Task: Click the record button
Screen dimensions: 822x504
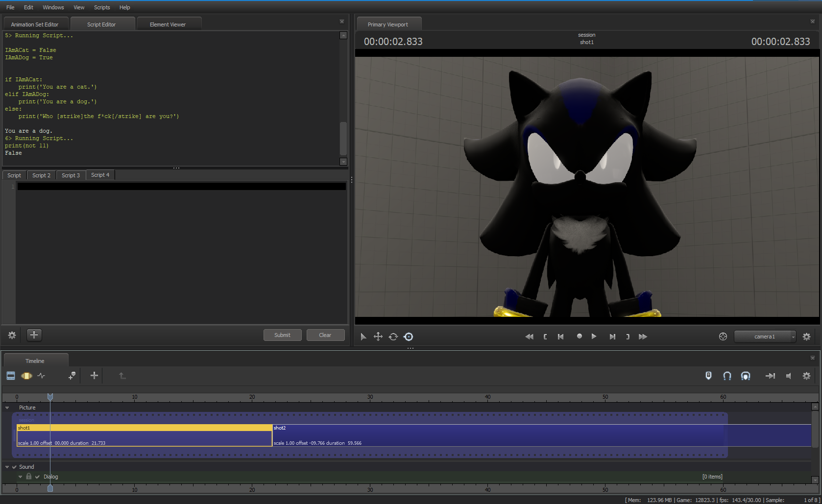Action: 579,336
